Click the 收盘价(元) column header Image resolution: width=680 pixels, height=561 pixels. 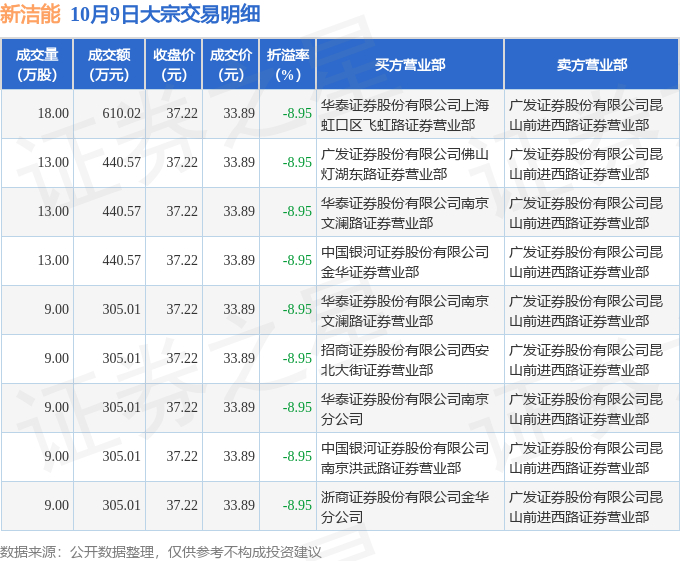point(174,65)
